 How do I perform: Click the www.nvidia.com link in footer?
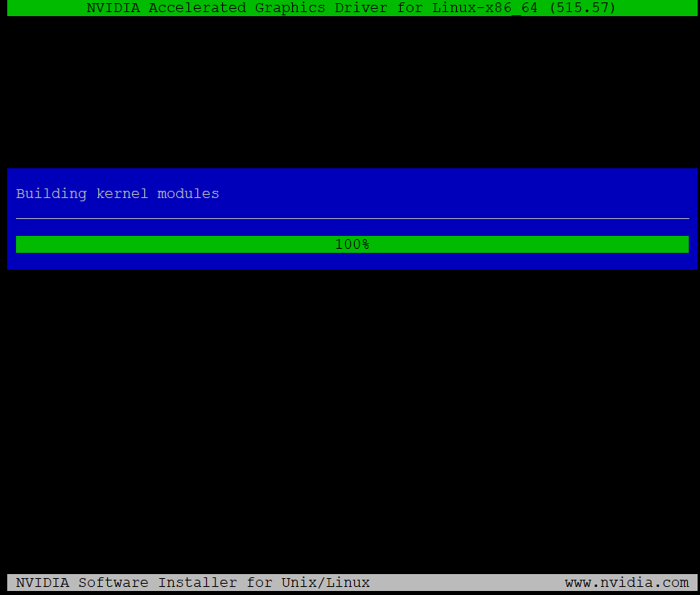point(626,583)
